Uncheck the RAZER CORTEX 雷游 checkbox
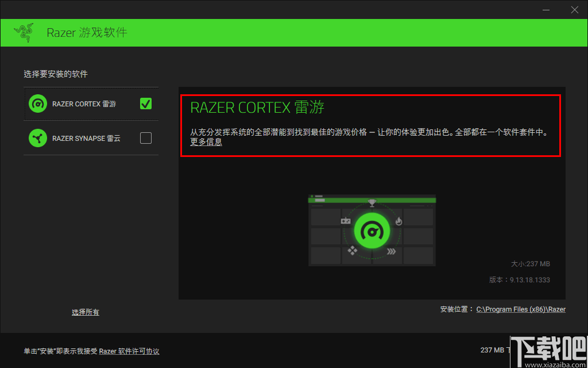This screenshot has width=588, height=368. tap(145, 103)
